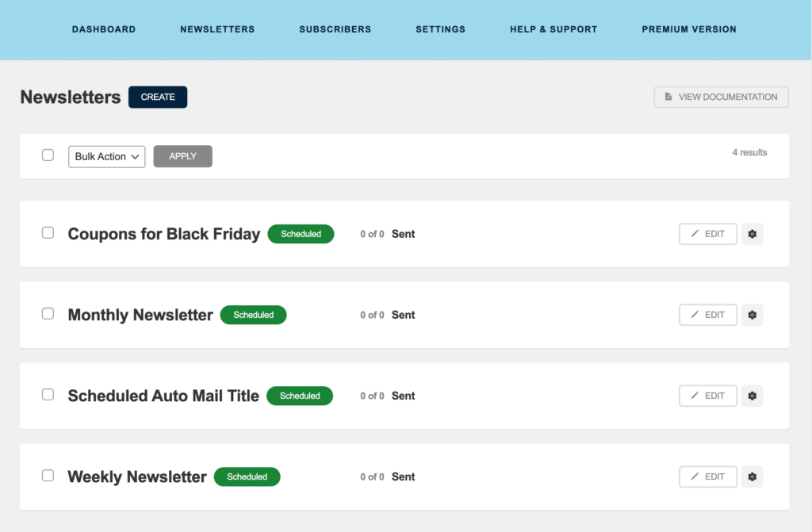Open the Settings tab
Screen dimensions: 812x532
click(441, 29)
